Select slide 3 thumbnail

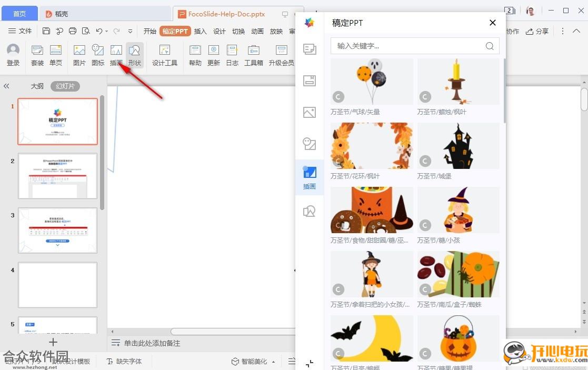click(x=58, y=230)
